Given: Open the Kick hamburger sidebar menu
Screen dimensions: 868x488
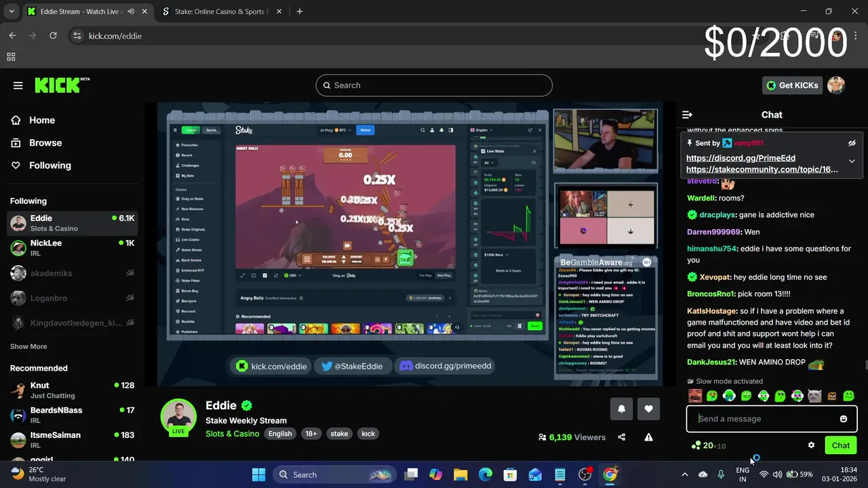Looking at the screenshot, I should (x=18, y=85).
